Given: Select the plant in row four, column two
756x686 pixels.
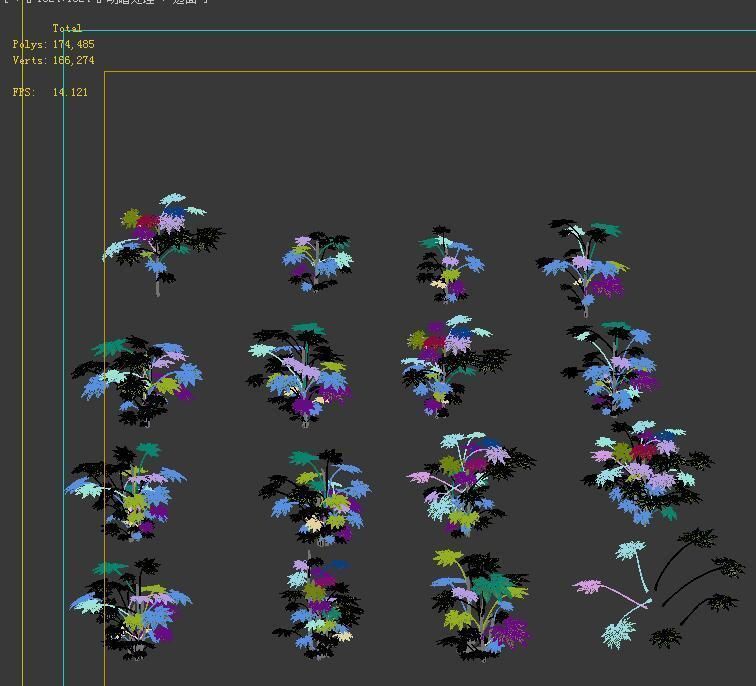Looking at the screenshot, I should tap(318, 605).
